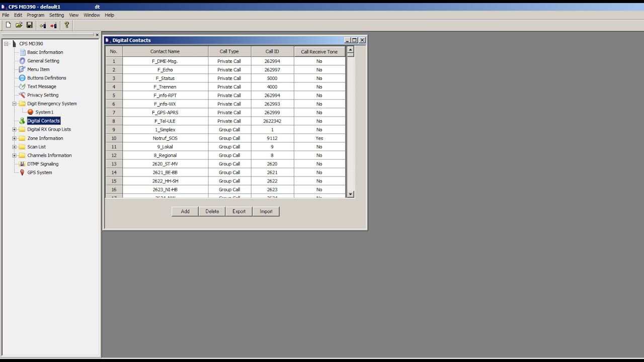Select contact name F_Trennen
Viewport: 644px width, 362px height.
[x=165, y=87]
